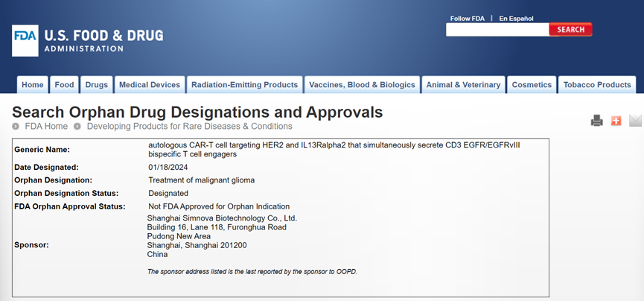Screen dimensions: 644x301
Task: Select the Cosmetics tab
Action: point(532,85)
